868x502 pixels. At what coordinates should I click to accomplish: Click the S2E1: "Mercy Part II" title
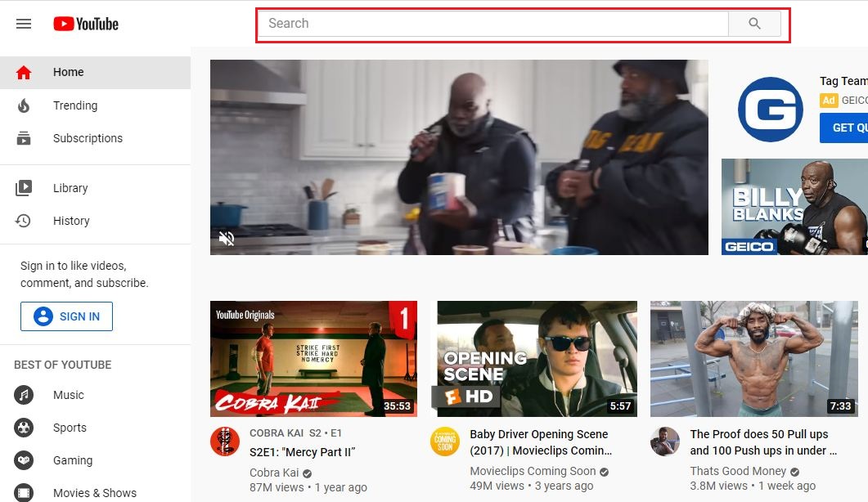pos(302,452)
